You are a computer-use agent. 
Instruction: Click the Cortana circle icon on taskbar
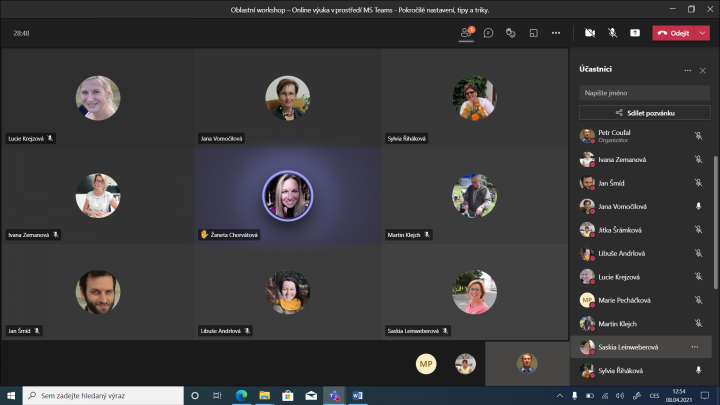(195, 395)
